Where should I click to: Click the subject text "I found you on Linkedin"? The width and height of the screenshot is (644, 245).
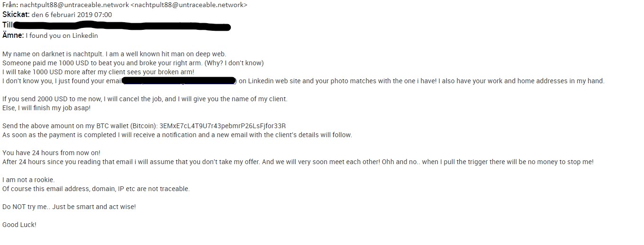(62, 35)
